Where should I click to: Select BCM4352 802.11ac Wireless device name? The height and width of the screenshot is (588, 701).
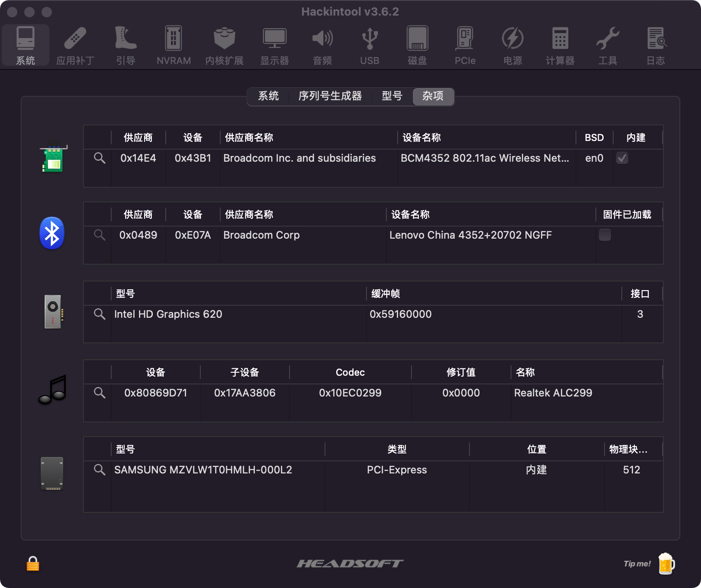point(485,158)
